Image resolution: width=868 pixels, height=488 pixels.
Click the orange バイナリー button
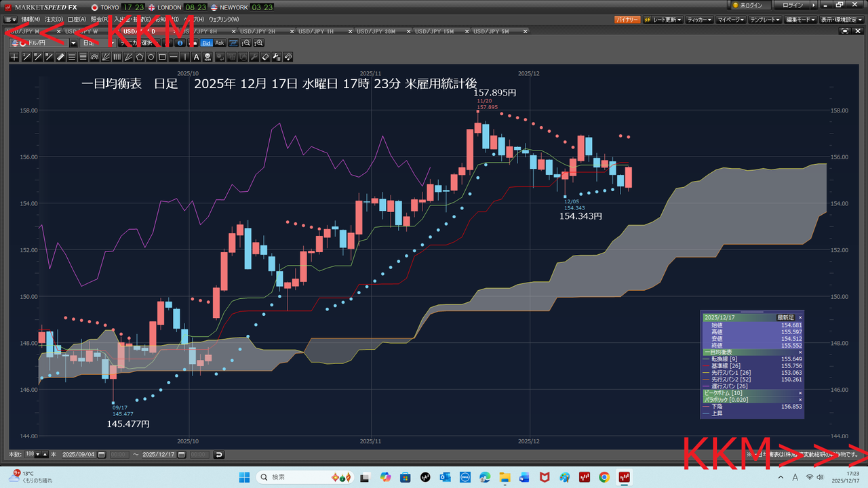(x=627, y=20)
